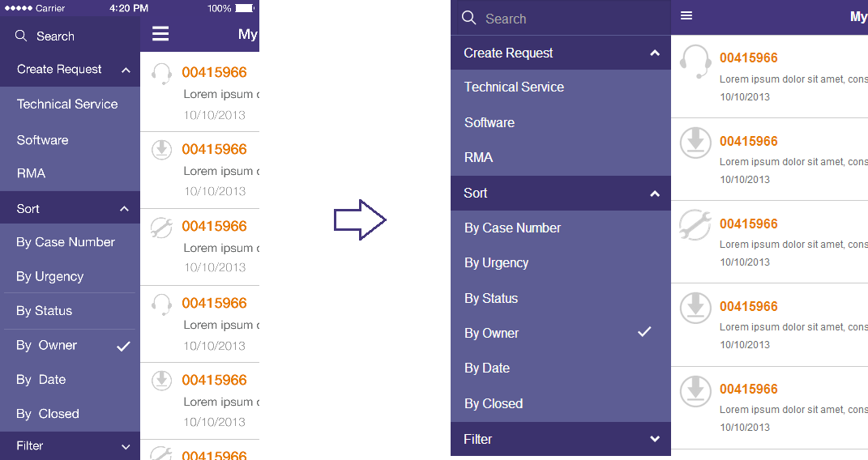Click the first case's 10/10/2013 date, right mockup

pos(745,96)
